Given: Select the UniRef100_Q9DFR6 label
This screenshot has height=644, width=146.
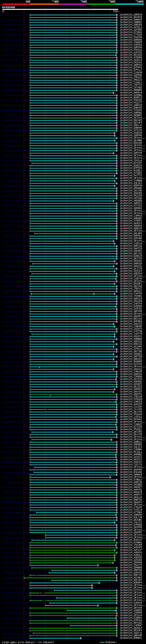Looking at the screenshot, I should (x=131, y=135).
